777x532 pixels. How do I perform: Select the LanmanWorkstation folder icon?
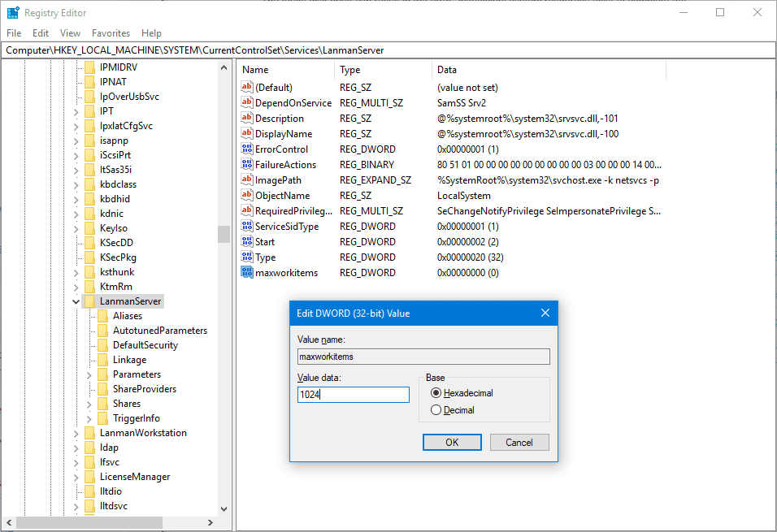(x=89, y=433)
